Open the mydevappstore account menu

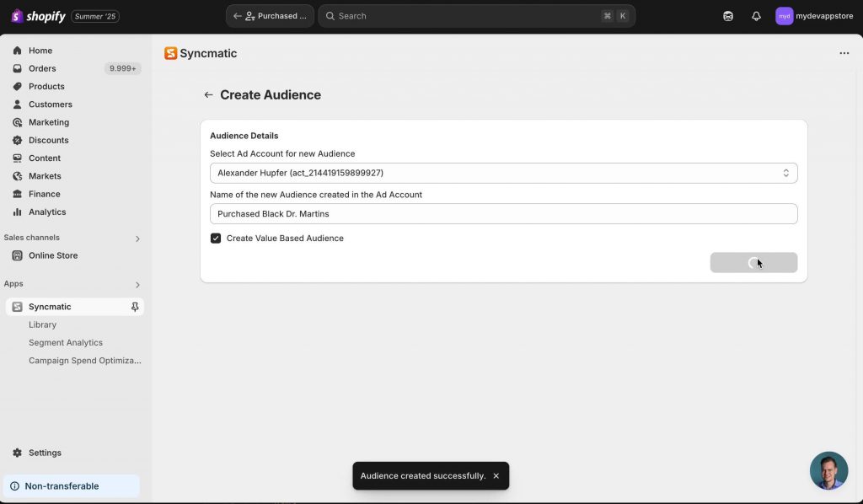(814, 16)
